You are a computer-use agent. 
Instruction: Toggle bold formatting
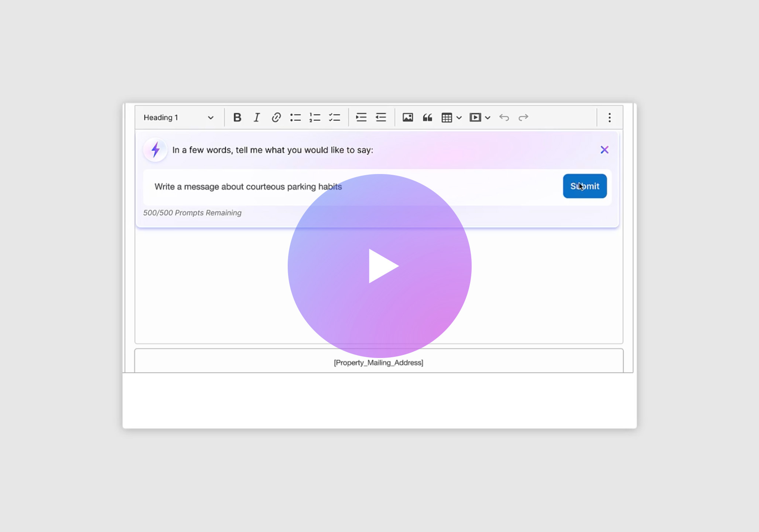pos(237,117)
